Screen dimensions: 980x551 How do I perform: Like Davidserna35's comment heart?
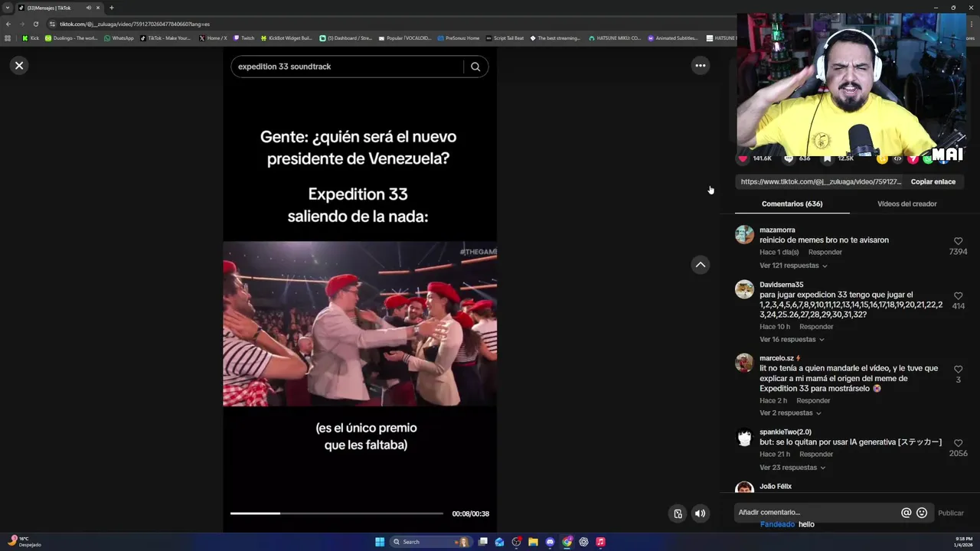click(958, 295)
